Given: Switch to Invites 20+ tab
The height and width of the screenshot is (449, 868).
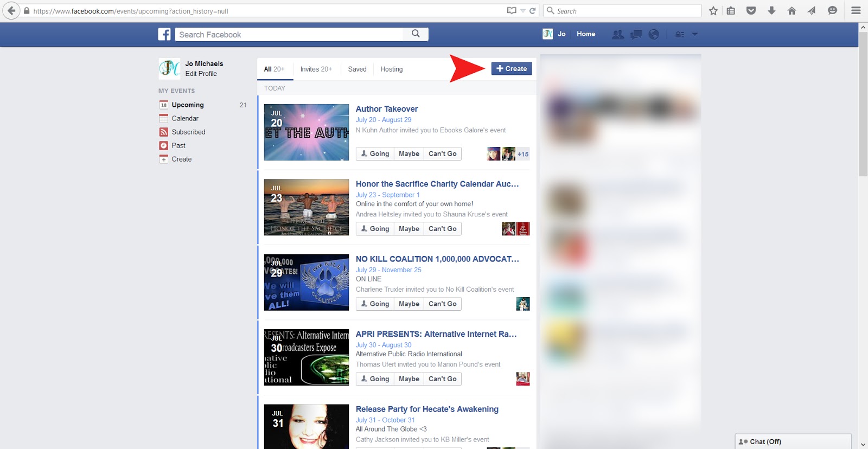Looking at the screenshot, I should pos(316,69).
